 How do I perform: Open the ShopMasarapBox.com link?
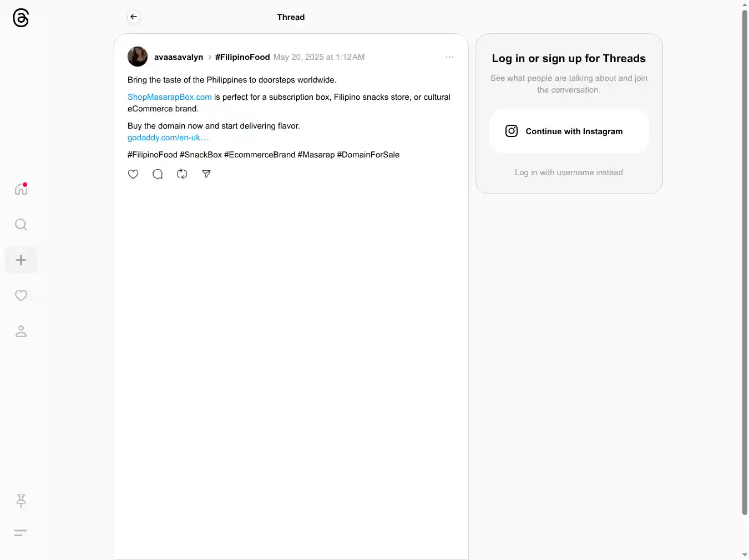click(169, 97)
